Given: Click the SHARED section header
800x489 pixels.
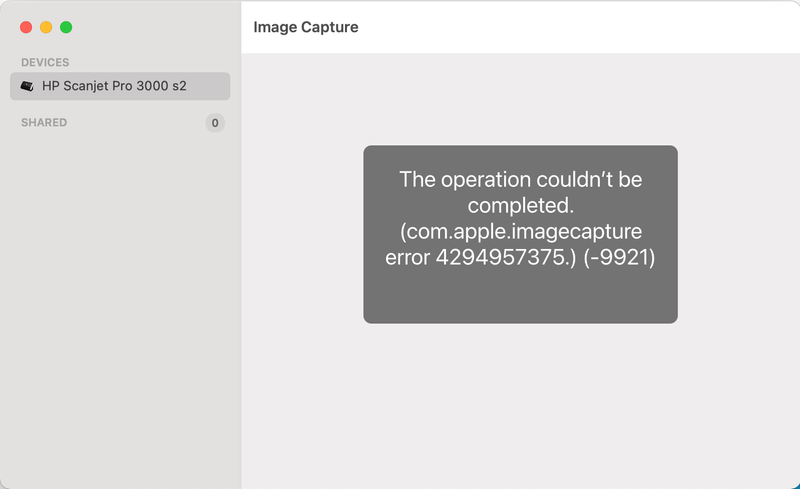Looking at the screenshot, I should [x=44, y=123].
